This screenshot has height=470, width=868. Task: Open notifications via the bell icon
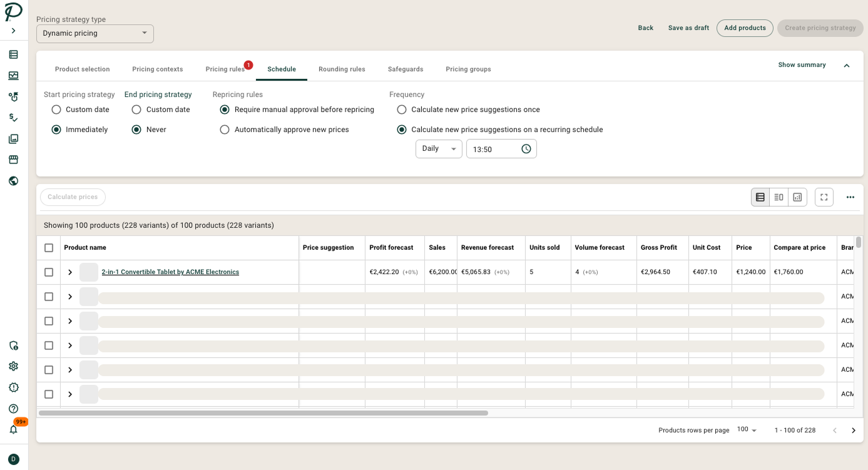click(x=13, y=429)
